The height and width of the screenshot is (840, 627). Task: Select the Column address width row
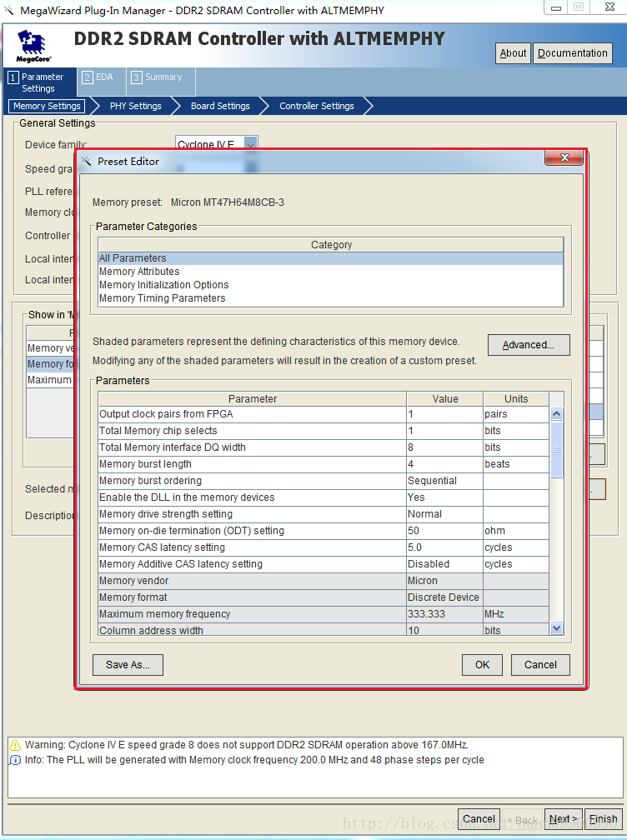tap(324, 629)
